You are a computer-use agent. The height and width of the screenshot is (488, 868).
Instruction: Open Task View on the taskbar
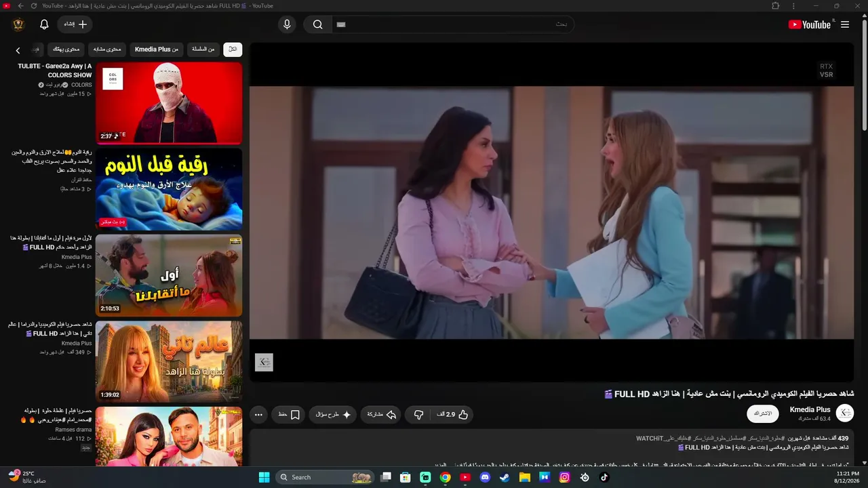tap(386, 477)
